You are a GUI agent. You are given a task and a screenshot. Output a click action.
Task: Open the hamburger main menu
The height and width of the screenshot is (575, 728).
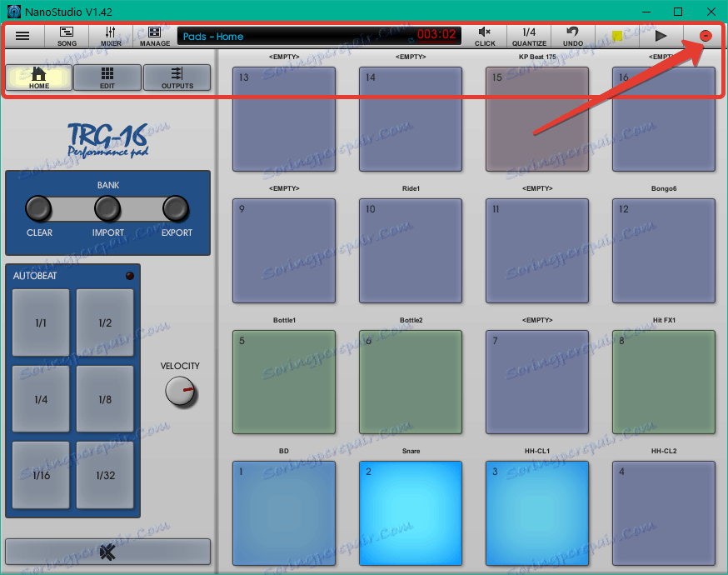[x=22, y=36]
